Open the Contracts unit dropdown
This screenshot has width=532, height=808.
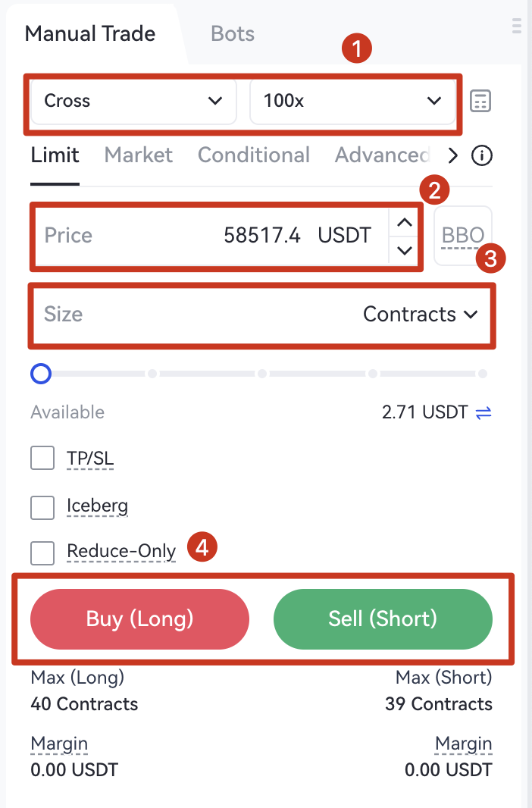421,315
